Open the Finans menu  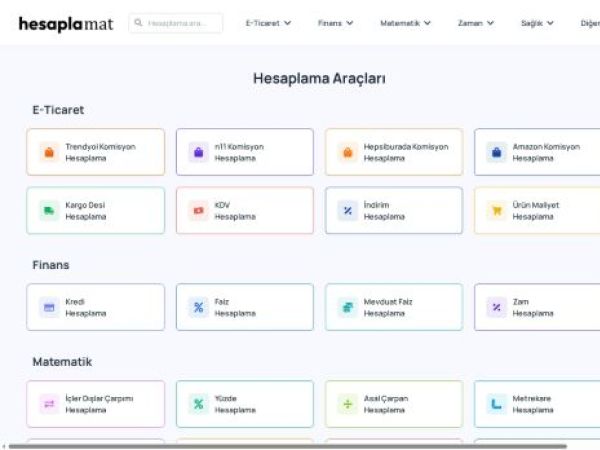tap(335, 23)
